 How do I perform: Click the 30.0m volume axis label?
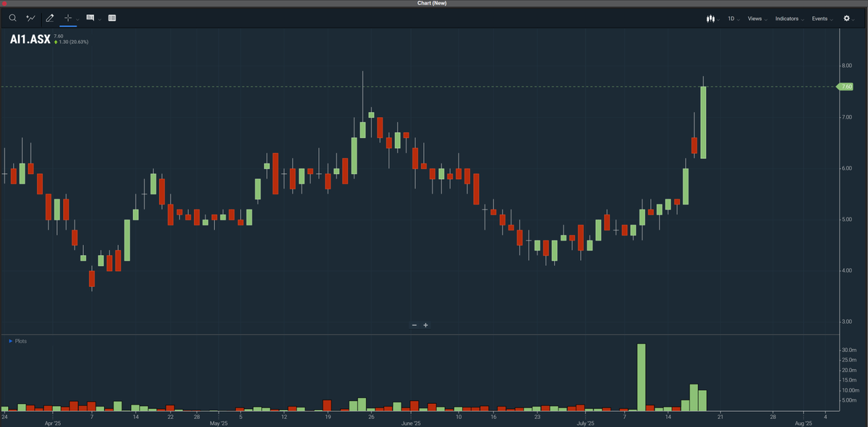point(848,350)
